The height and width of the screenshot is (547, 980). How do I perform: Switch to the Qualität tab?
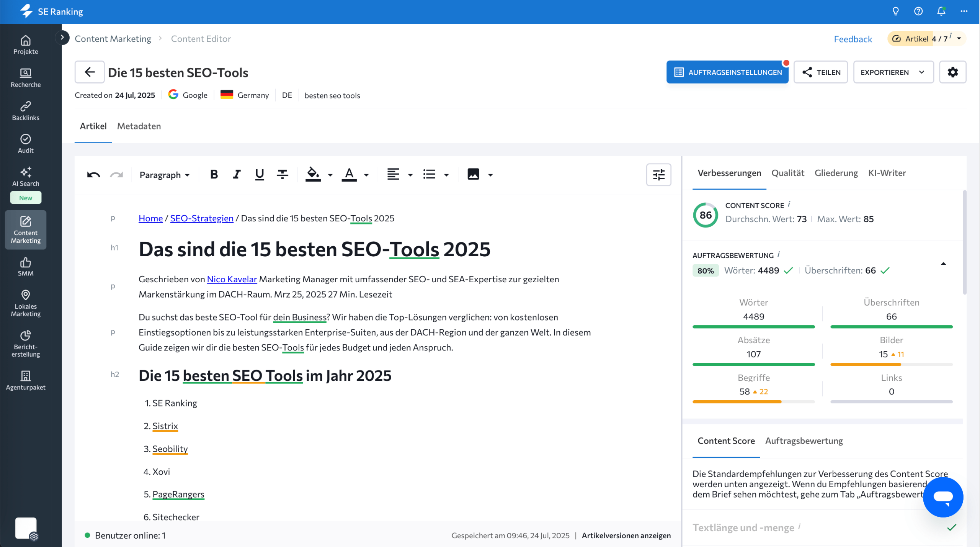(x=787, y=173)
